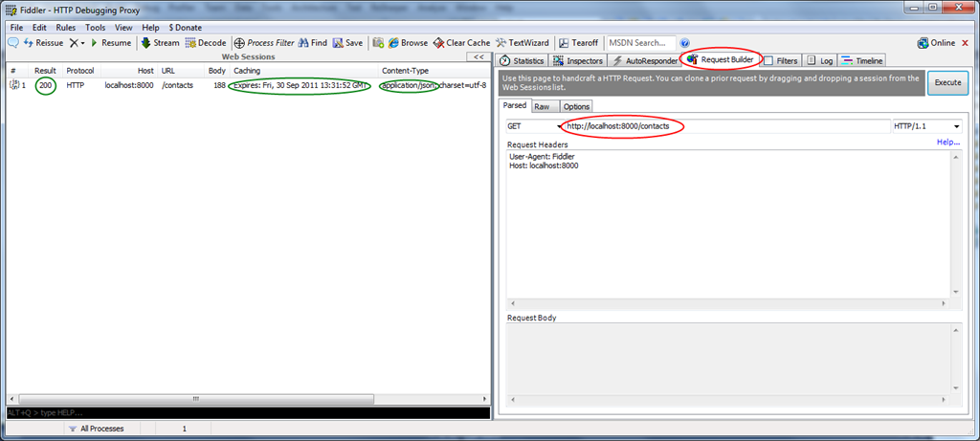Select the Request Builder tab
The image size is (980, 441).
(x=722, y=59)
